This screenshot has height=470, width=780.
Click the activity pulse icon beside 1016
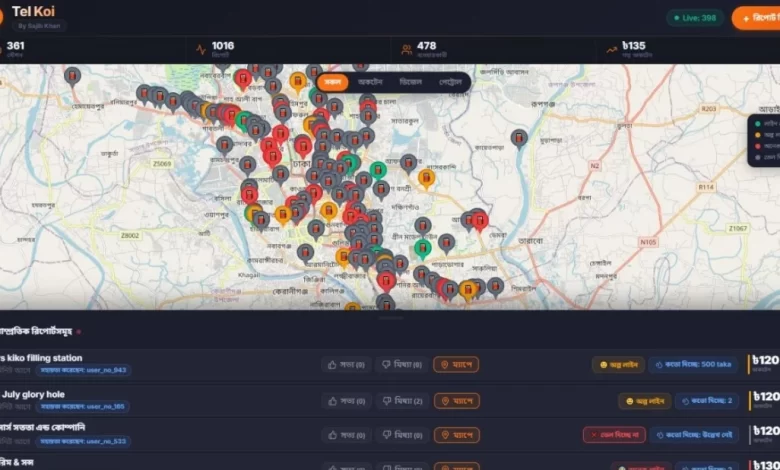click(x=201, y=48)
